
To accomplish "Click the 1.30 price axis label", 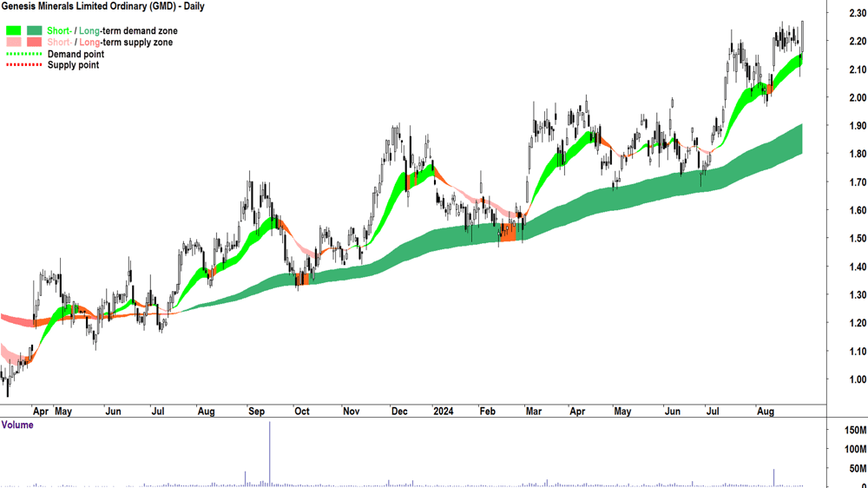I will [857, 295].
